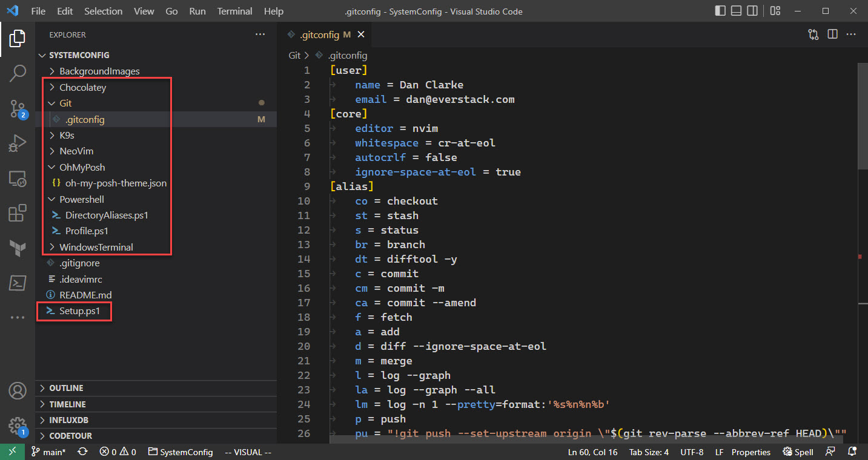This screenshot has width=868, height=460.
Task: Click main branch in status bar
Action: coord(48,452)
